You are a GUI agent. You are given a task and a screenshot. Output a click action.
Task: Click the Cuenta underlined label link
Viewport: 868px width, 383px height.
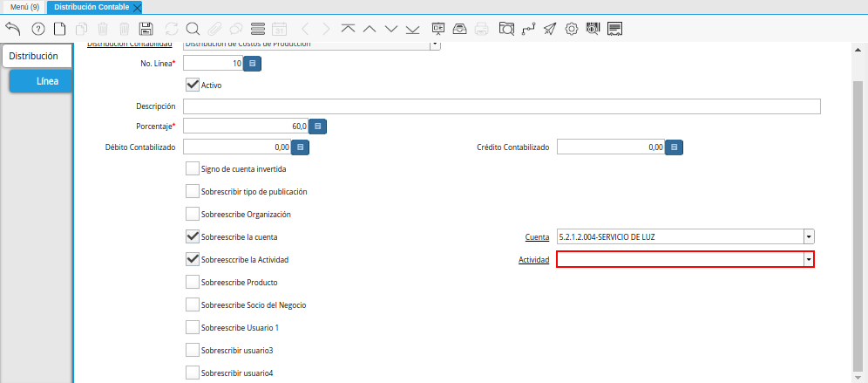point(537,237)
